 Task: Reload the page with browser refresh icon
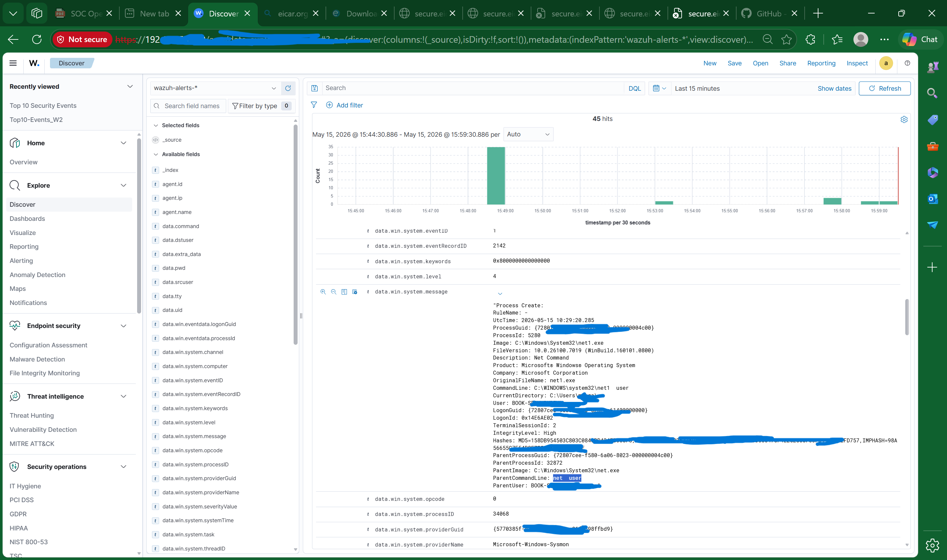(37, 39)
